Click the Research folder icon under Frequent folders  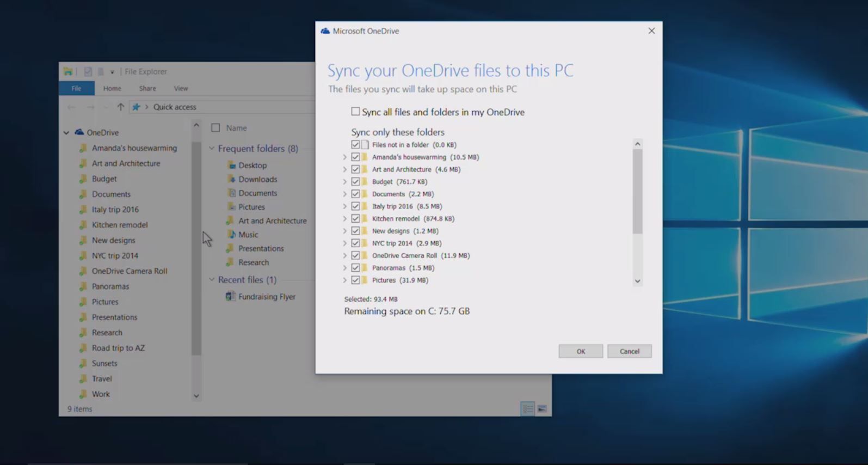click(231, 262)
